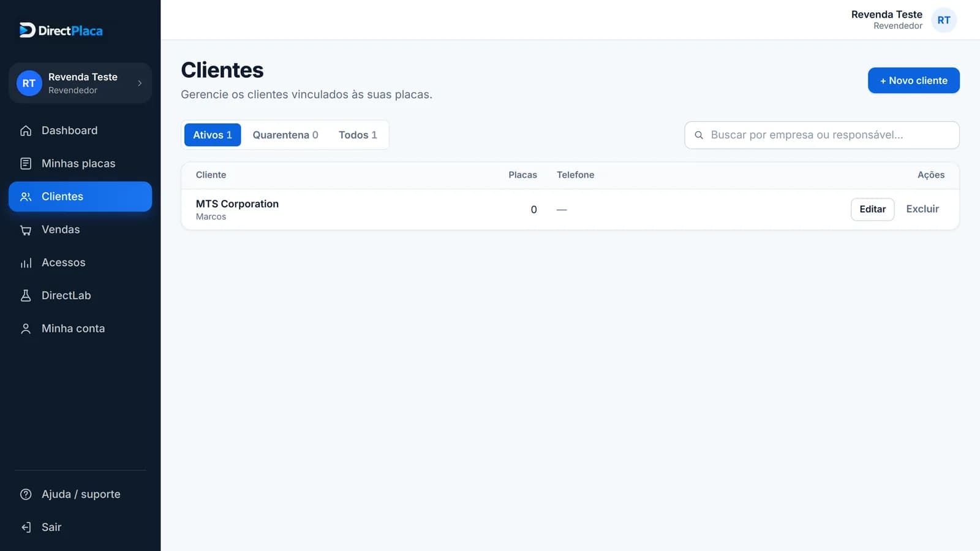Click the Clientes people icon in sidebar
The height and width of the screenshot is (551, 980).
point(26,197)
